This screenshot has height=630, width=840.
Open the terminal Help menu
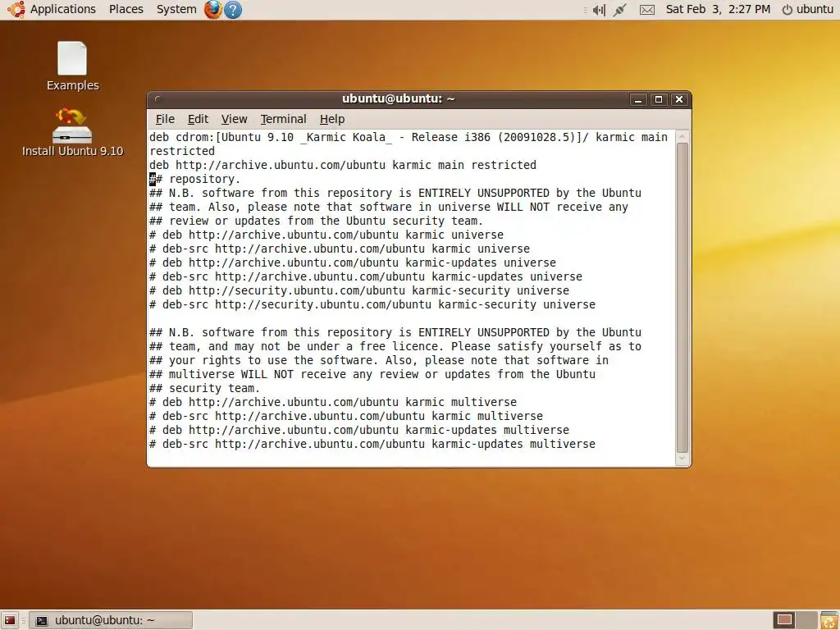coord(332,119)
